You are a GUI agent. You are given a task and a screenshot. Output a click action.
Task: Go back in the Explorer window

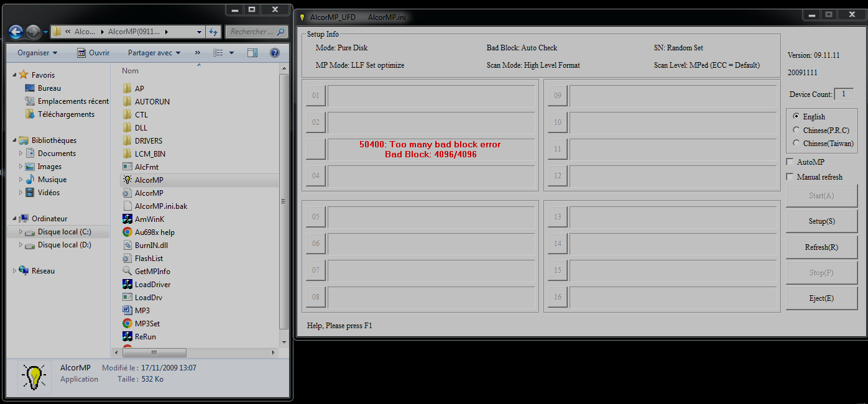(x=16, y=32)
